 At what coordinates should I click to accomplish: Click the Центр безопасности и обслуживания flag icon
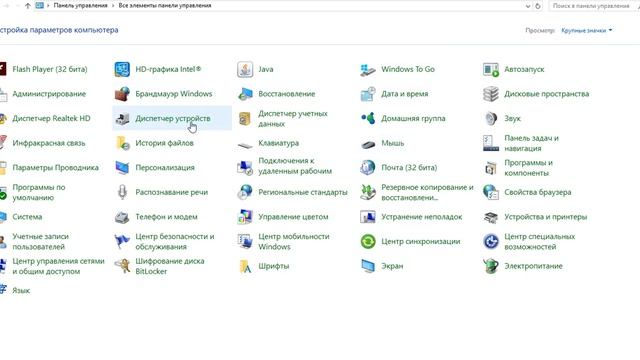pyautogui.click(x=122, y=242)
